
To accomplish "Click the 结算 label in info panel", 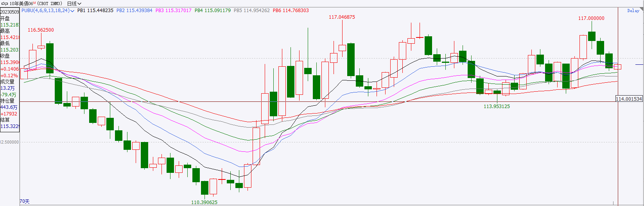I will [5, 120].
